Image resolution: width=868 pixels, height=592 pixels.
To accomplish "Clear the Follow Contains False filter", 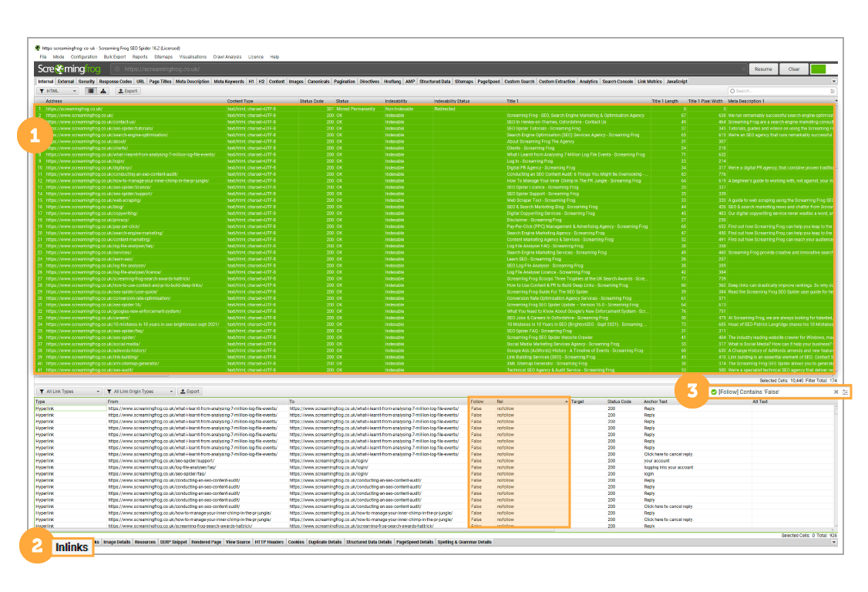I will [x=836, y=392].
